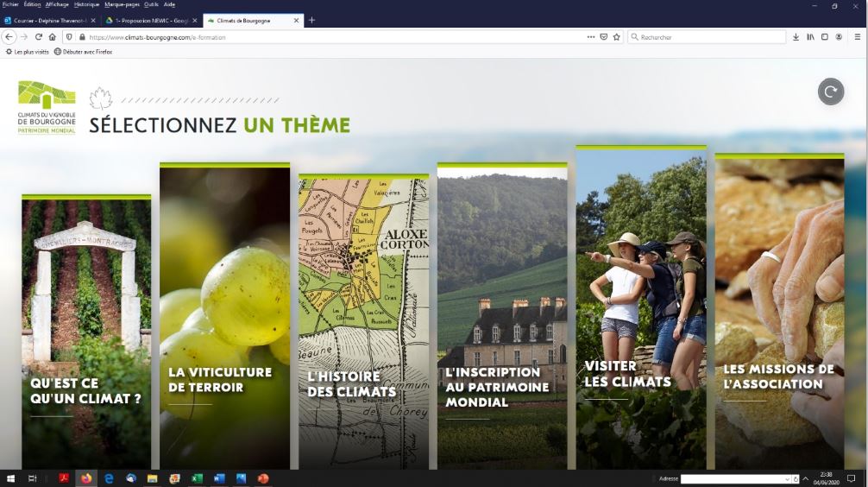Open the downloads arrow icon
Screen dimensions: 868x487
[x=796, y=37]
